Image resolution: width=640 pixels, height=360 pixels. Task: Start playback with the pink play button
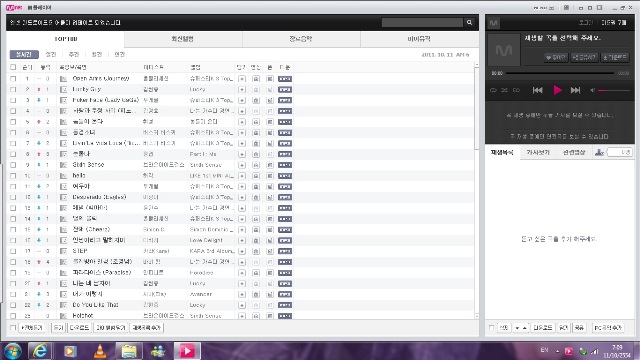(557, 90)
